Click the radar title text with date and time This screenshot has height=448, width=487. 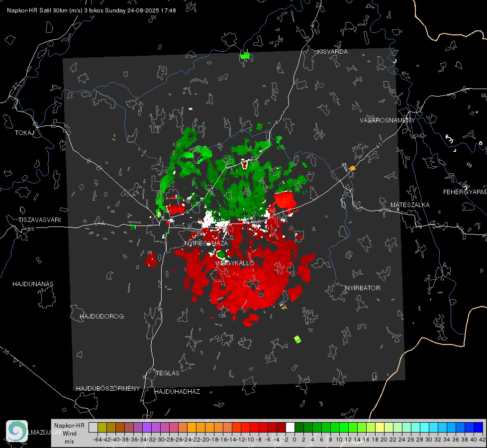click(x=92, y=10)
